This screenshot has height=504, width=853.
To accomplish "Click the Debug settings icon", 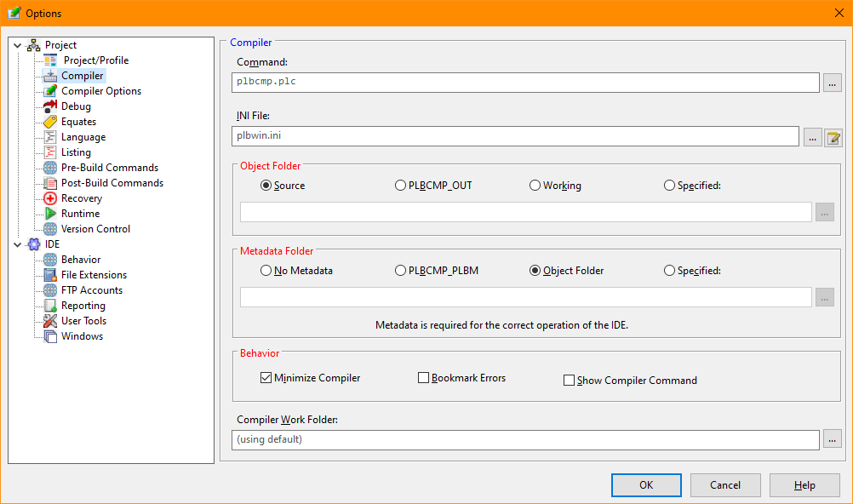I will pos(49,106).
